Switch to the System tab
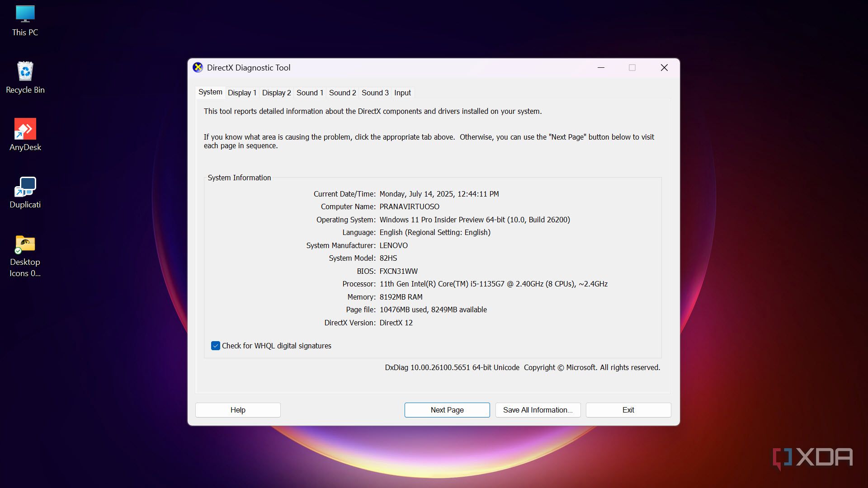 pyautogui.click(x=210, y=92)
